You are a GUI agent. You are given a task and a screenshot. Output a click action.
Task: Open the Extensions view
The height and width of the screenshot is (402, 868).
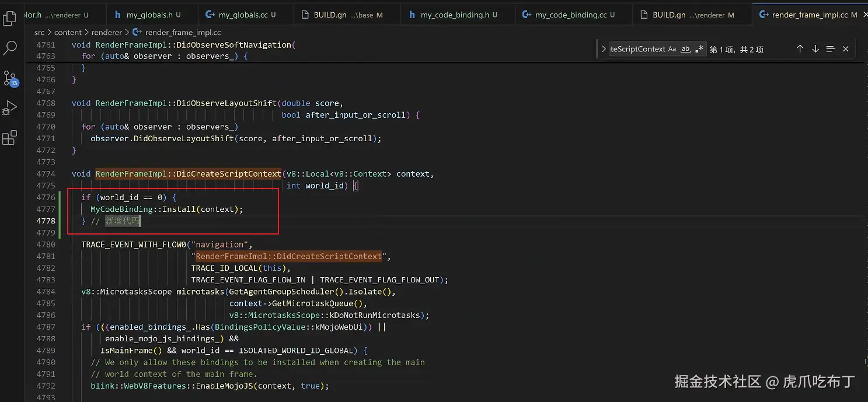coord(10,138)
